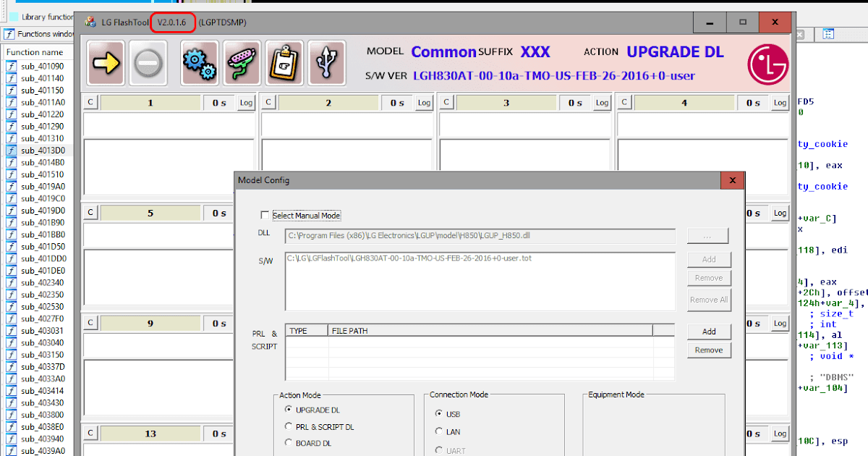Click the Functions window tab icon
The height and width of the screenshot is (456, 868).
click(x=9, y=34)
